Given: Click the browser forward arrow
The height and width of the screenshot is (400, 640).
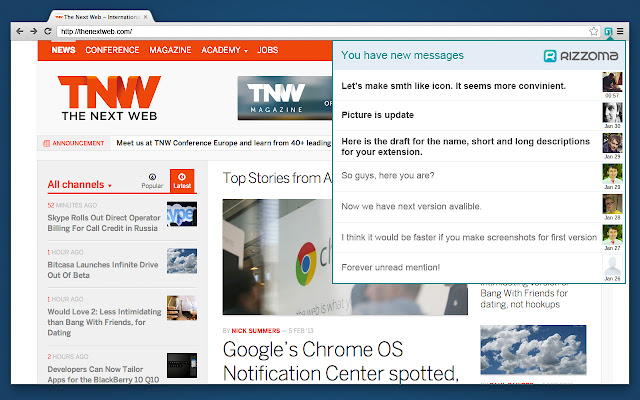Looking at the screenshot, I should tap(33, 31).
